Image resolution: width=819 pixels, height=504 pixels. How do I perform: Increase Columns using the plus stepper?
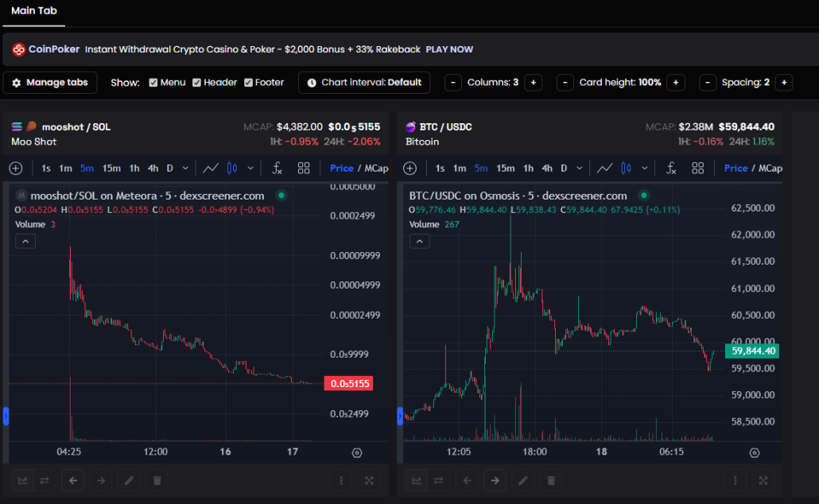[x=532, y=82]
